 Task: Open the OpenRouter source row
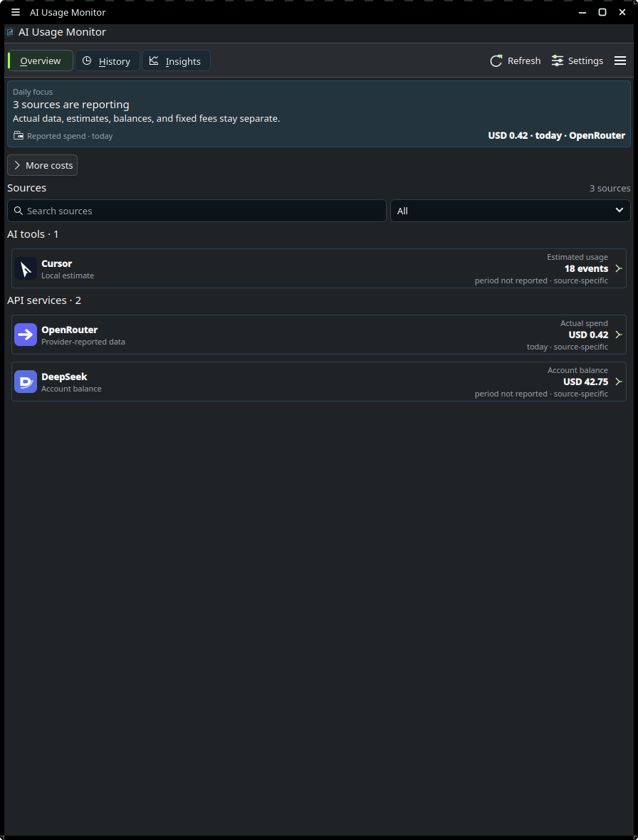[x=319, y=335]
